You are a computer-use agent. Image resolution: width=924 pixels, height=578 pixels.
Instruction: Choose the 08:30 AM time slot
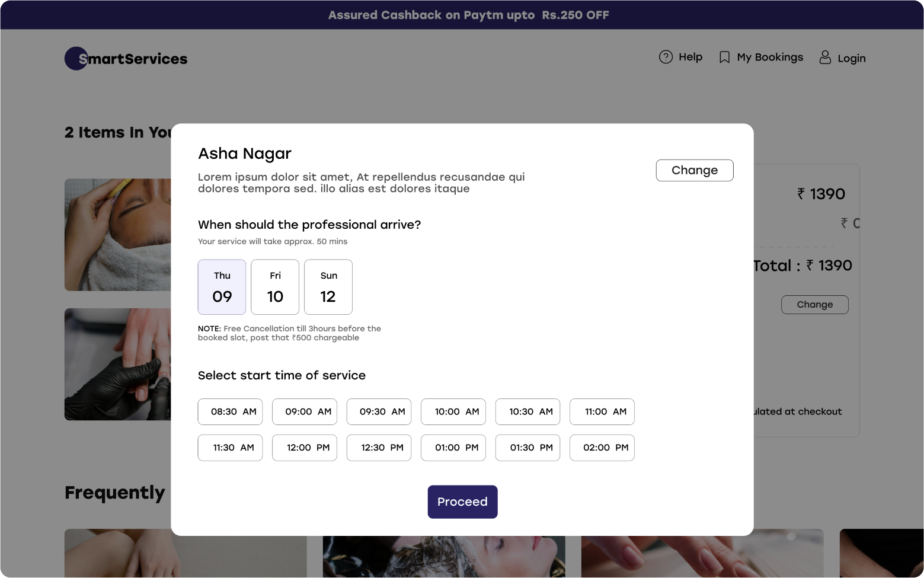click(230, 411)
